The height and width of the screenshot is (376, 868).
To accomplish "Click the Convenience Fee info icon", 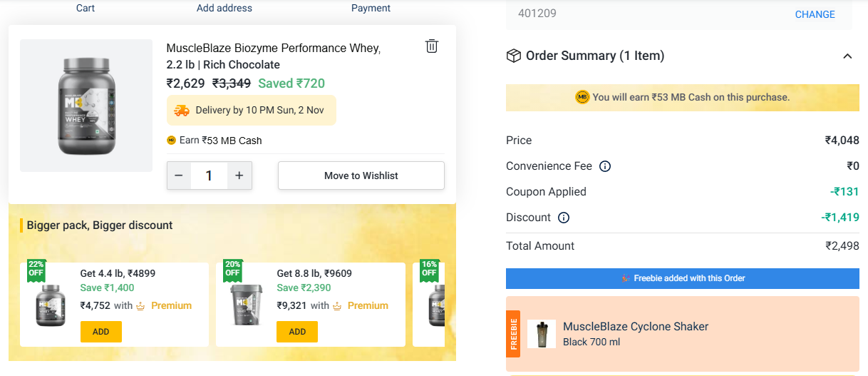I will (x=605, y=166).
